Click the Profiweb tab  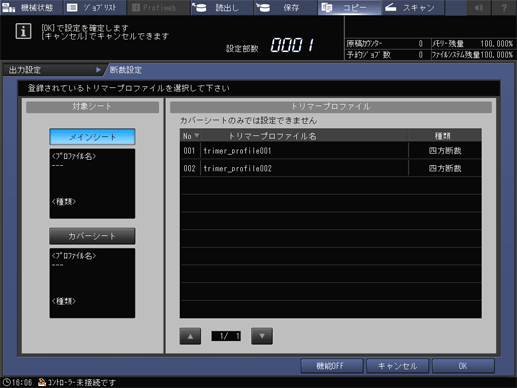click(158, 7)
